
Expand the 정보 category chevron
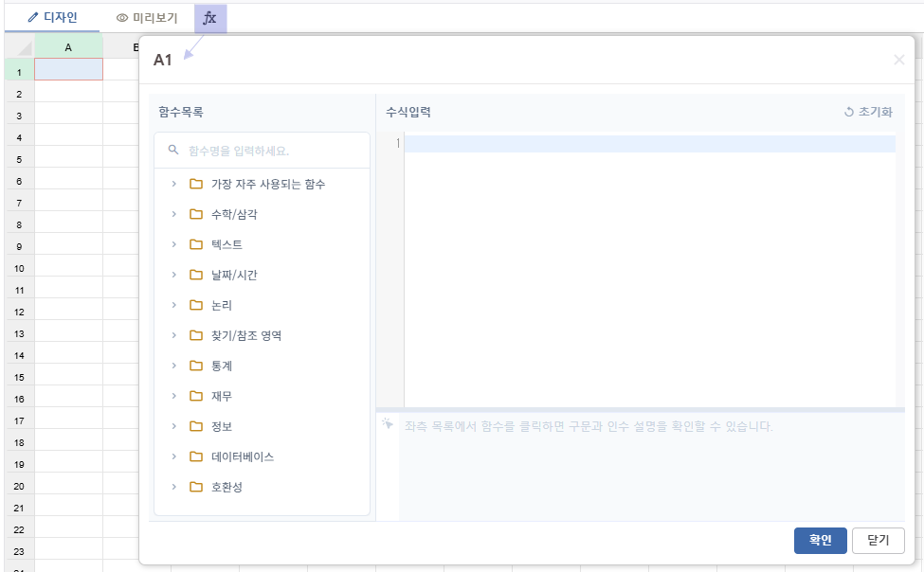tap(173, 426)
